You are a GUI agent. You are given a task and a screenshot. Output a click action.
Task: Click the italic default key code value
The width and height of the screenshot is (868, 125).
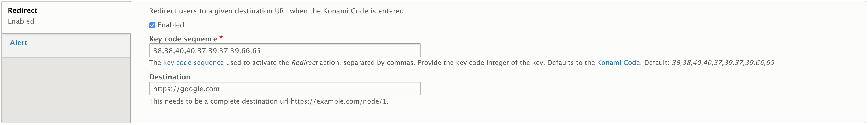point(723,63)
